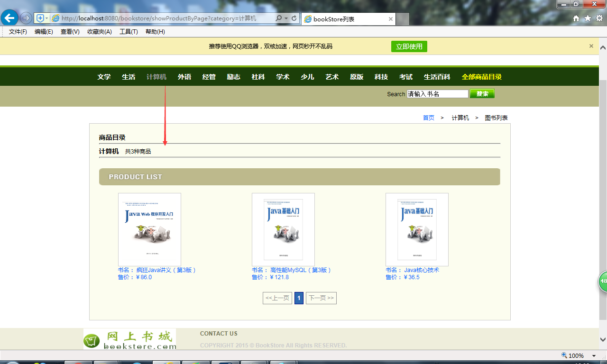Open the 文学 category
This screenshot has height=364, width=607.
(104, 77)
